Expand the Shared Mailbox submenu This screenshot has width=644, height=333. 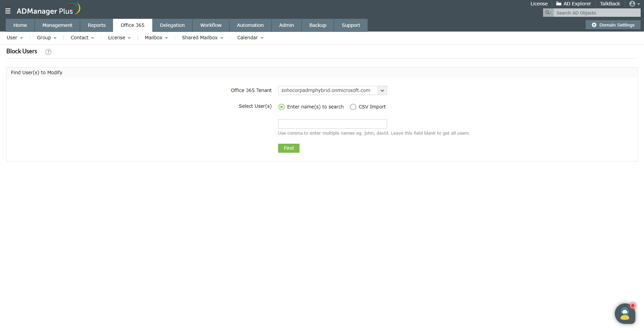click(203, 38)
